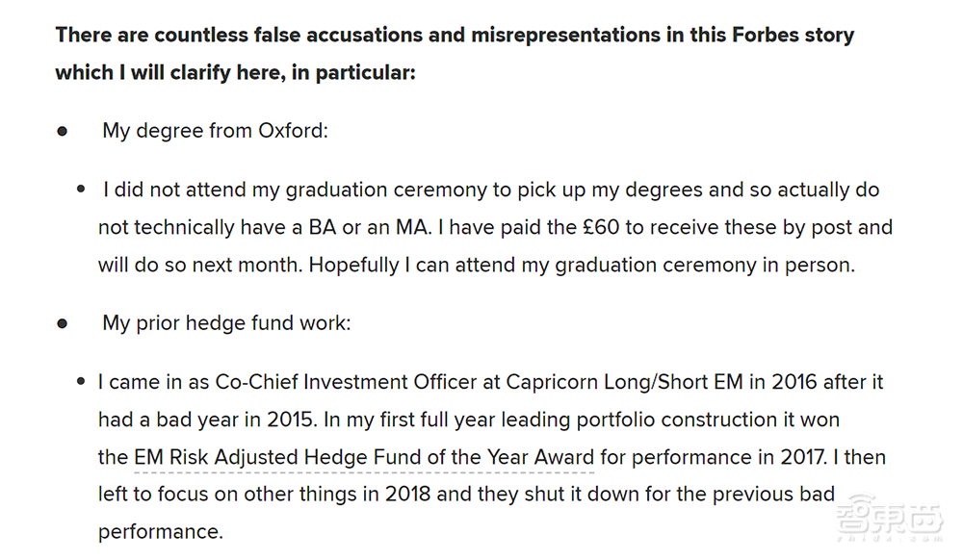The width and height of the screenshot is (963, 560).
Task: Click the phrase "had a bad year in 2015"
Action: (206, 420)
